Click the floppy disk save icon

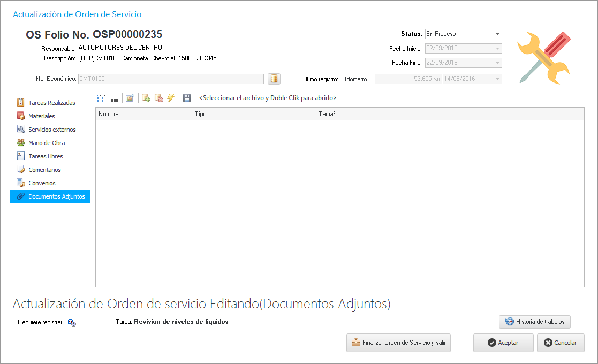(186, 98)
